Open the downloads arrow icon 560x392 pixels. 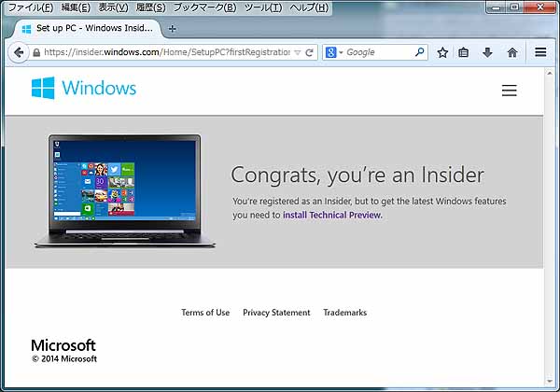click(487, 52)
